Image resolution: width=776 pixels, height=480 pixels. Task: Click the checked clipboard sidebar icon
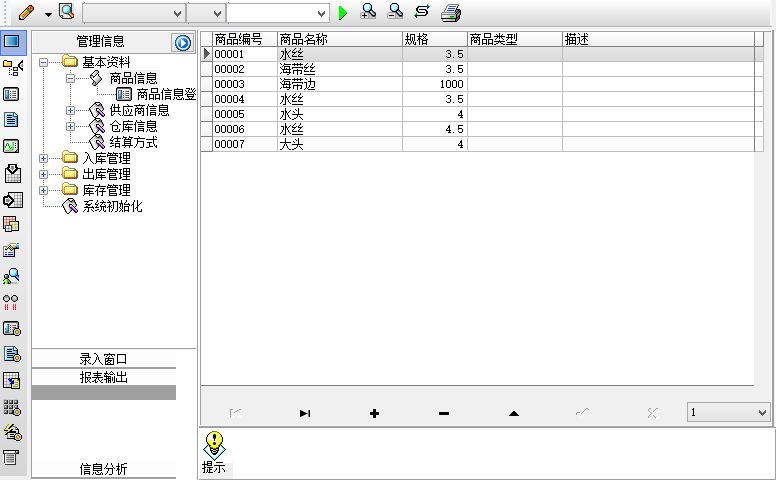(x=12, y=173)
